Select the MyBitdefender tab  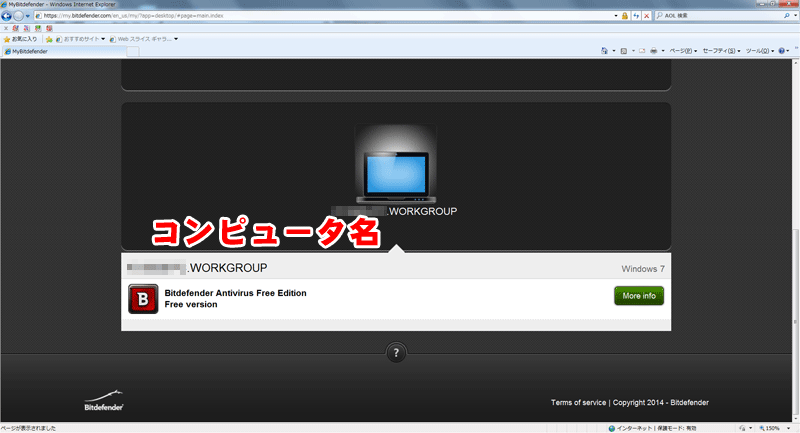click(x=64, y=52)
